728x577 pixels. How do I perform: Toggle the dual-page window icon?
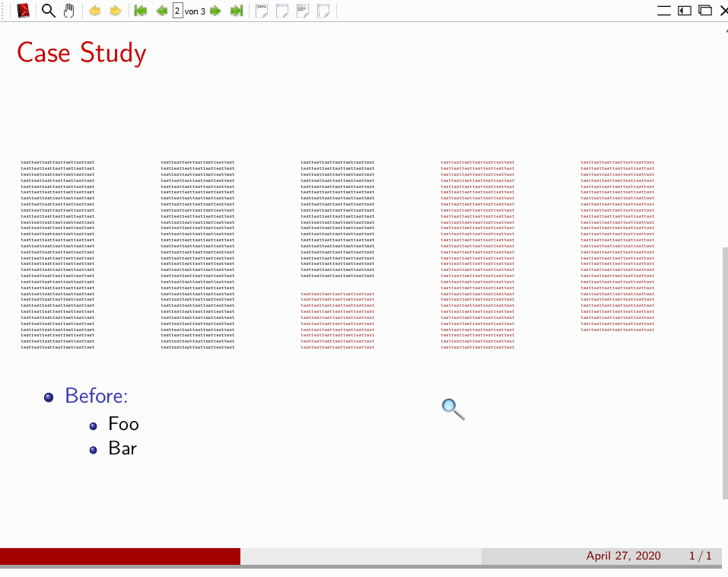704,11
